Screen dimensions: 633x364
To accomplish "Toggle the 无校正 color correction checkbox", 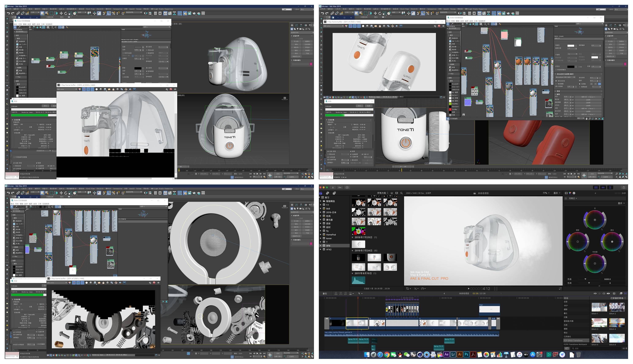I will coord(566,198).
